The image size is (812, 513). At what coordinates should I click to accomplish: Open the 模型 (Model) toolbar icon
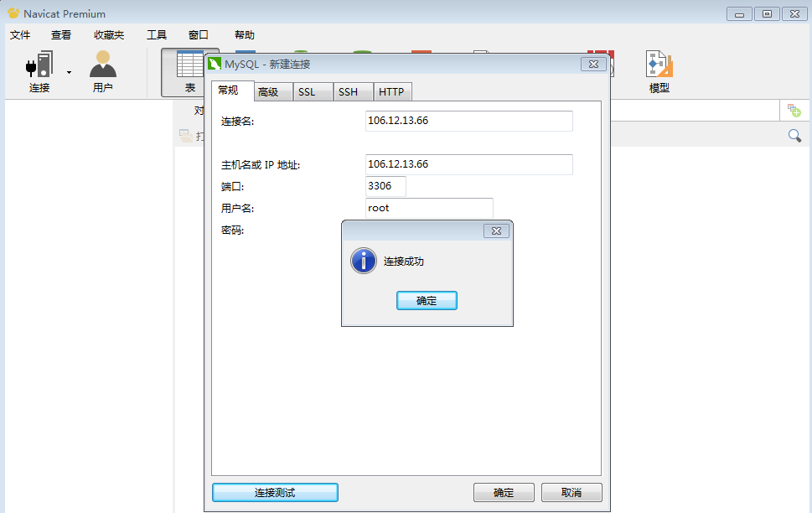[x=659, y=65]
